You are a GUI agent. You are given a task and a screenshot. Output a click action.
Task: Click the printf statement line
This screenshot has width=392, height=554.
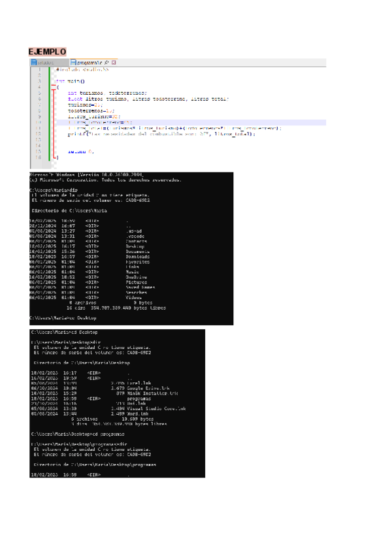coord(161,134)
